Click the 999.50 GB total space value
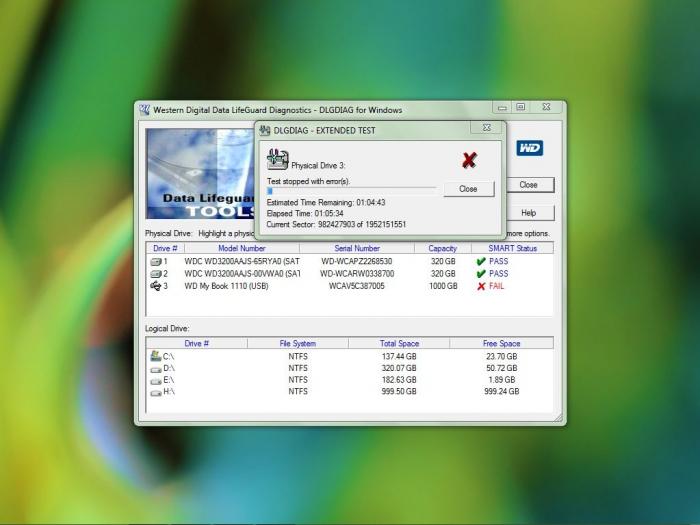The height and width of the screenshot is (525, 700). coord(399,392)
